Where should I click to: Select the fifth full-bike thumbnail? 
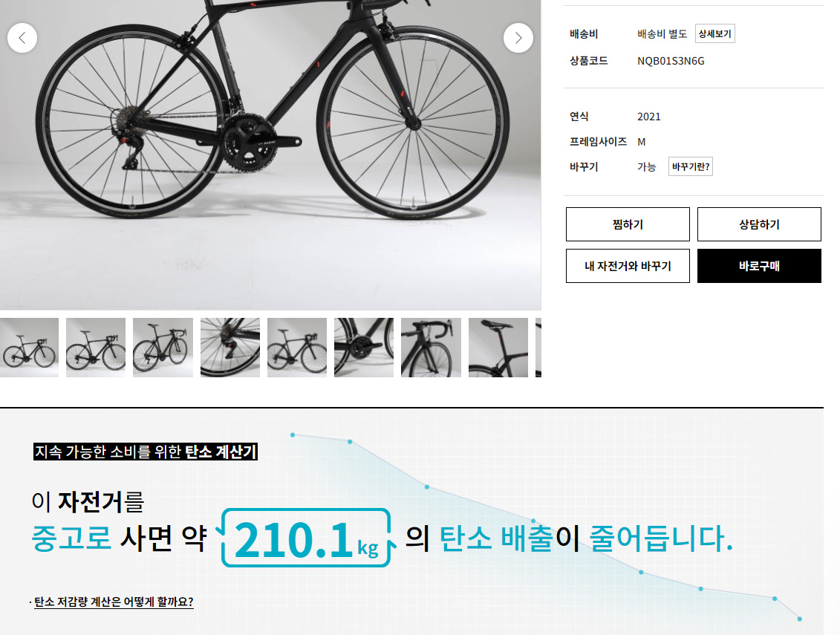click(x=297, y=348)
